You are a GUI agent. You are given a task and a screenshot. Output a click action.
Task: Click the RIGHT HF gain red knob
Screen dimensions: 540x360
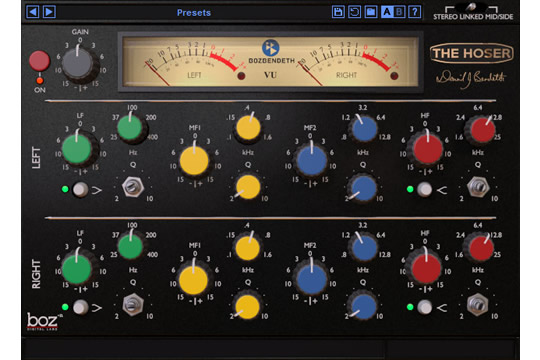click(426, 268)
